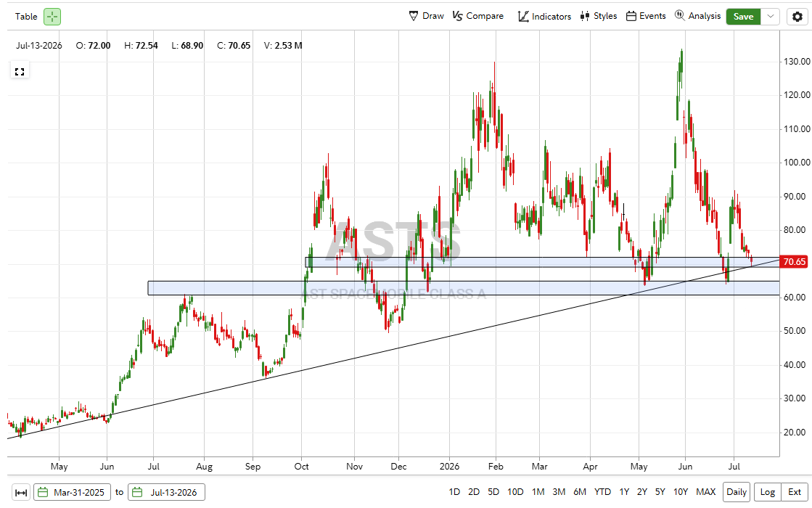
Task: Click the VS icon beside Compare
Action: pyautogui.click(x=457, y=16)
